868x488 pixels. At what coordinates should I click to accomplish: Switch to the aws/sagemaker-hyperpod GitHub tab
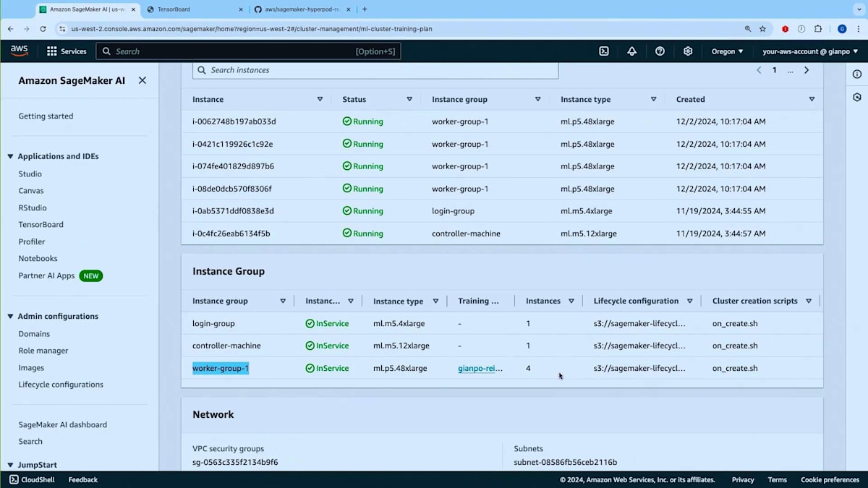click(302, 9)
